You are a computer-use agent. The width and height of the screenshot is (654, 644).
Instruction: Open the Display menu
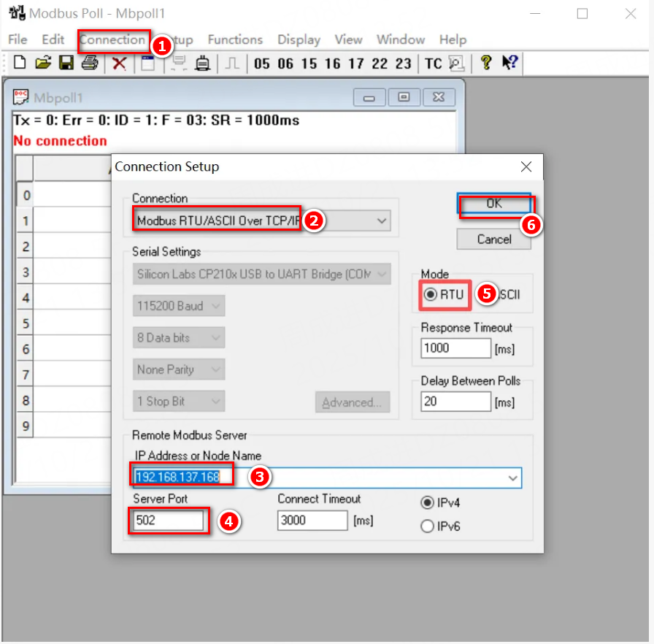tap(299, 39)
